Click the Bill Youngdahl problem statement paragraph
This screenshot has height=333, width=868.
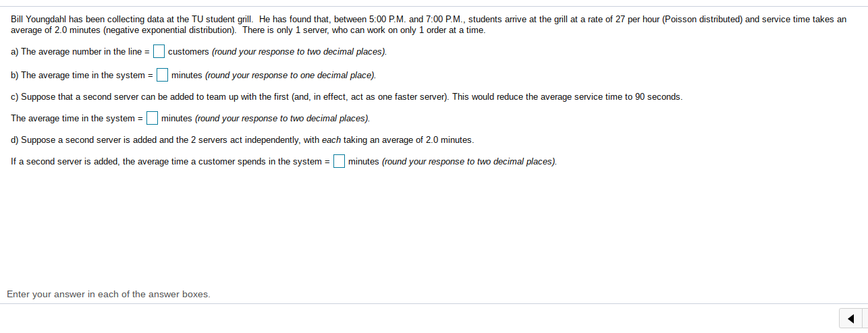[429, 25]
